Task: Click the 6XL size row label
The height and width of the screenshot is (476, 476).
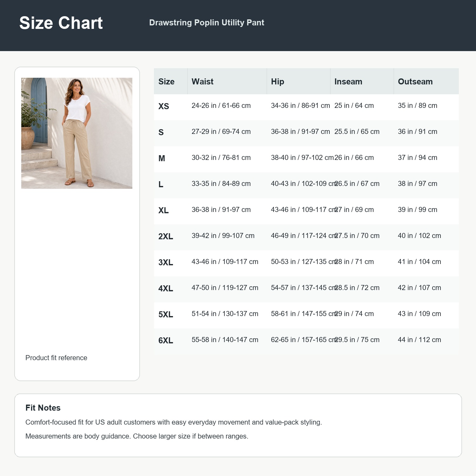Action: [x=166, y=340]
